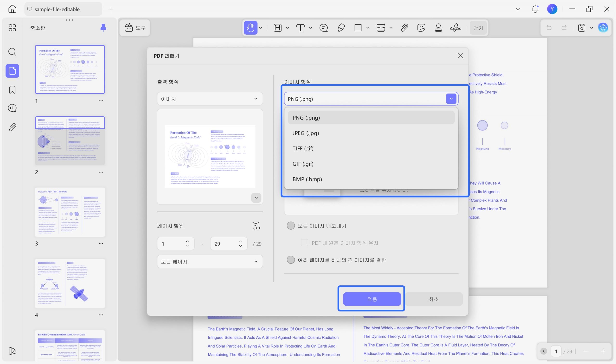The width and height of the screenshot is (616, 364).
Task: Open the search panel in left sidebar
Action: click(x=12, y=52)
